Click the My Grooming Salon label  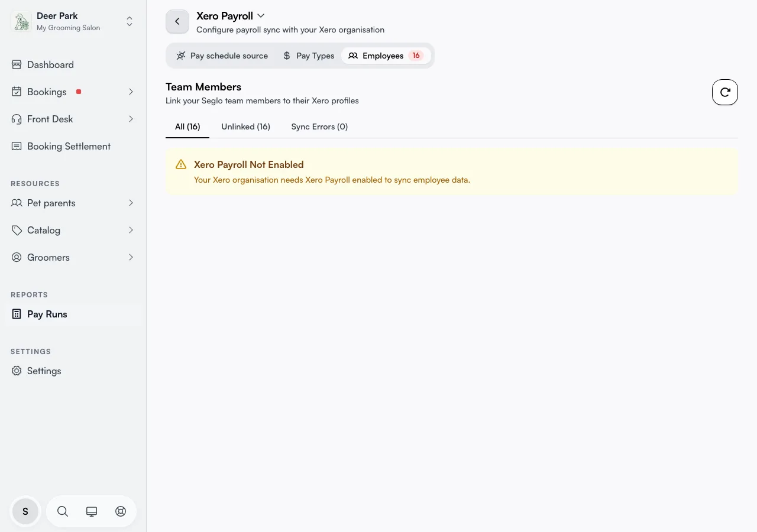[x=68, y=28]
